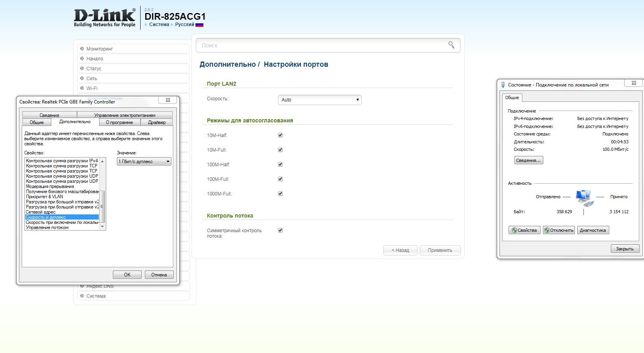Open the Русский language selector

coord(184,24)
